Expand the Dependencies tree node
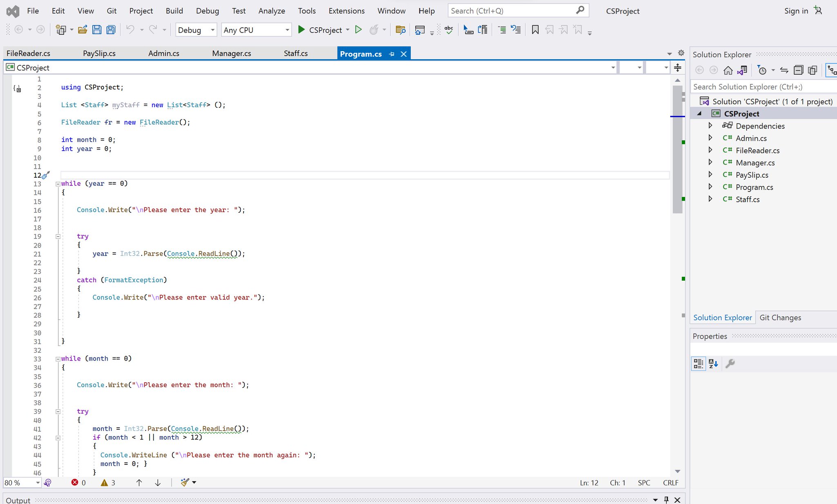The width and height of the screenshot is (837, 504). 710,125
